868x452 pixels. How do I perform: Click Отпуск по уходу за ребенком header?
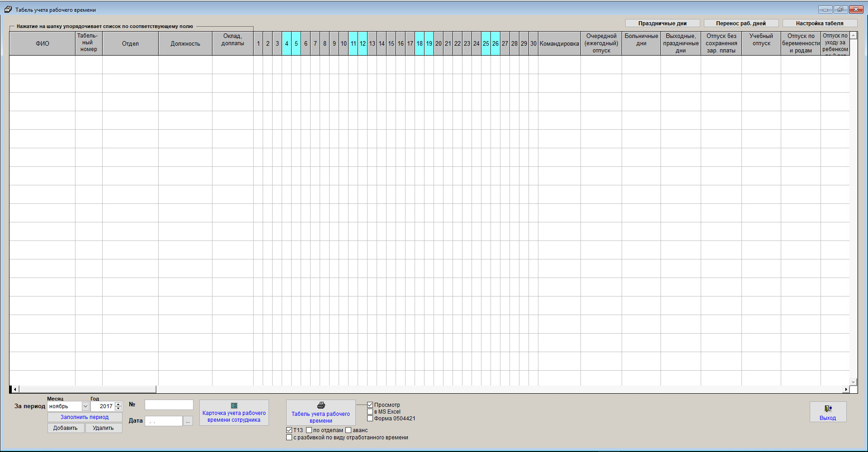835,43
